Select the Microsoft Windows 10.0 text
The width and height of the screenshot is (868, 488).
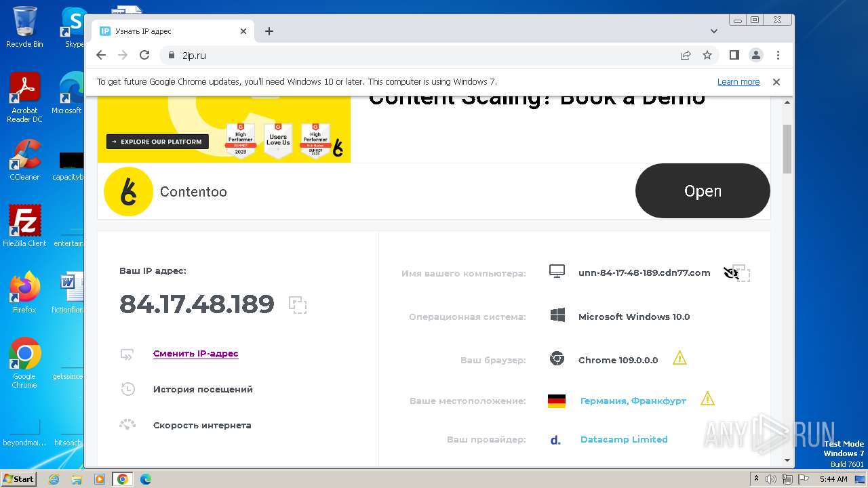634,317
